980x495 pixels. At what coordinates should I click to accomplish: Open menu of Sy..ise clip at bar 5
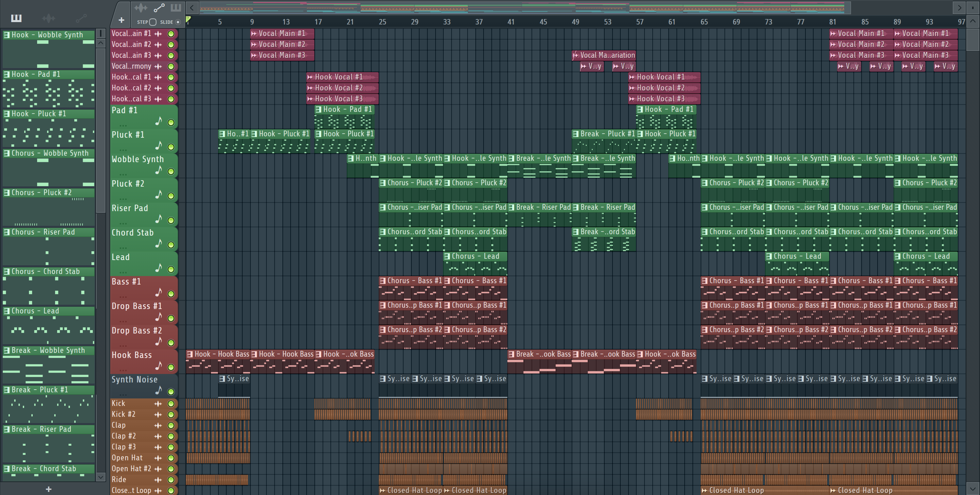(222, 379)
